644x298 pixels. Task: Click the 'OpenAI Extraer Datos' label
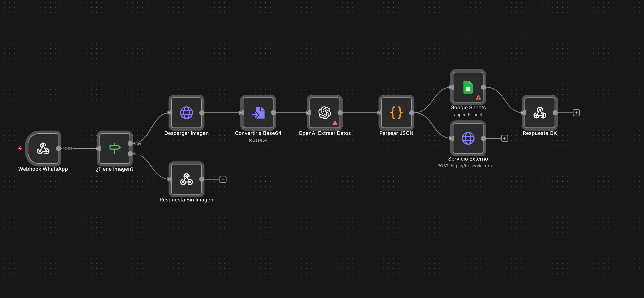(x=325, y=133)
